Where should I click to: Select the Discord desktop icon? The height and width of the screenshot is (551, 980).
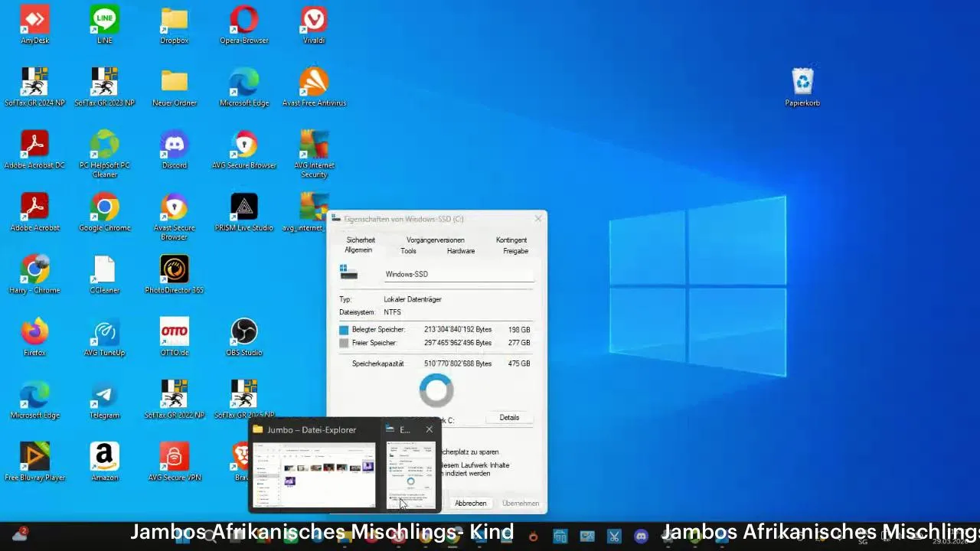pos(175,149)
